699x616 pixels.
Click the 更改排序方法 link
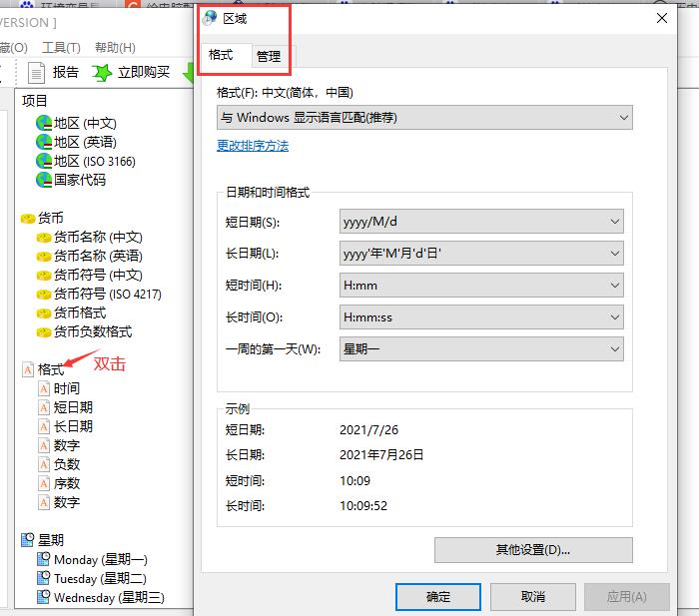coord(253,146)
